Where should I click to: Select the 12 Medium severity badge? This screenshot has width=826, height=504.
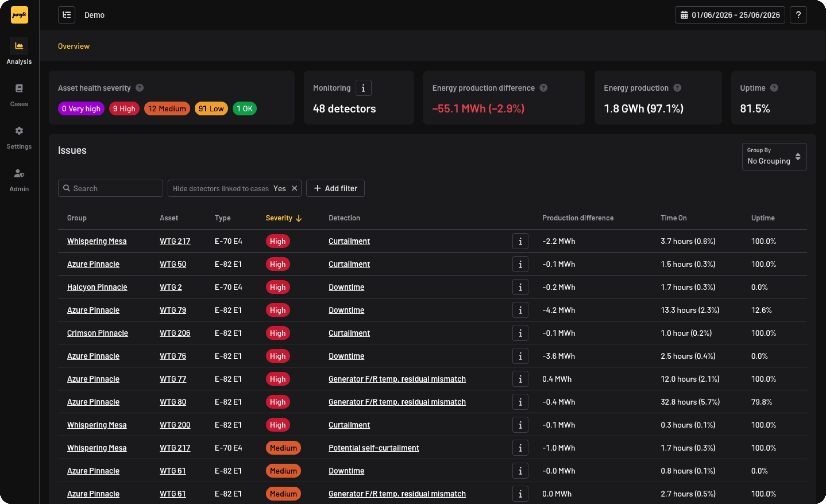pyautogui.click(x=167, y=109)
